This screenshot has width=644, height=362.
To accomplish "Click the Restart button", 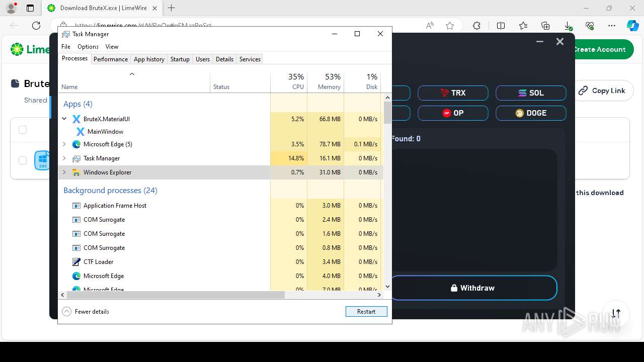I will click(x=366, y=312).
